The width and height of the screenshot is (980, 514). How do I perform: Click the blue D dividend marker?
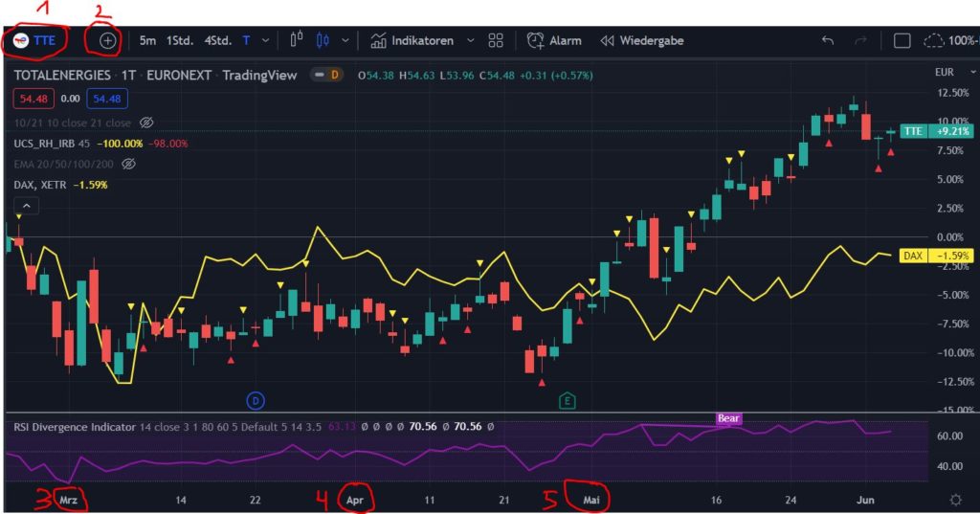tap(255, 400)
